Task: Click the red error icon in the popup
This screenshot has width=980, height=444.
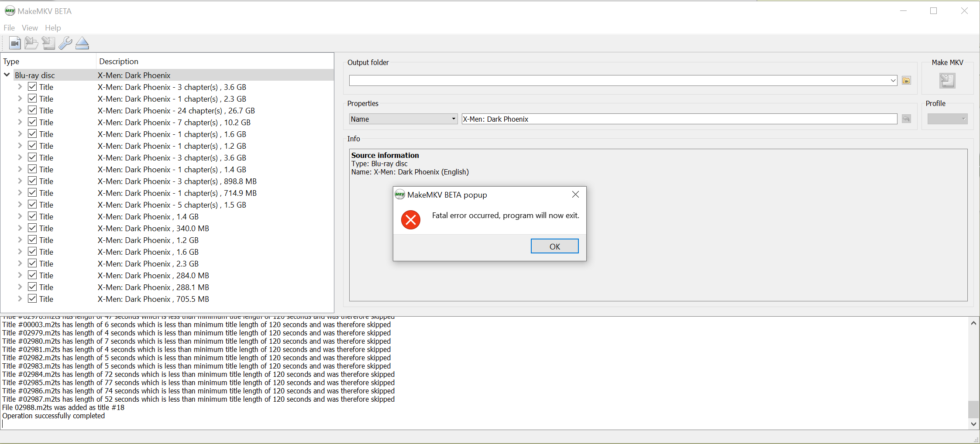Action: [x=411, y=219]
